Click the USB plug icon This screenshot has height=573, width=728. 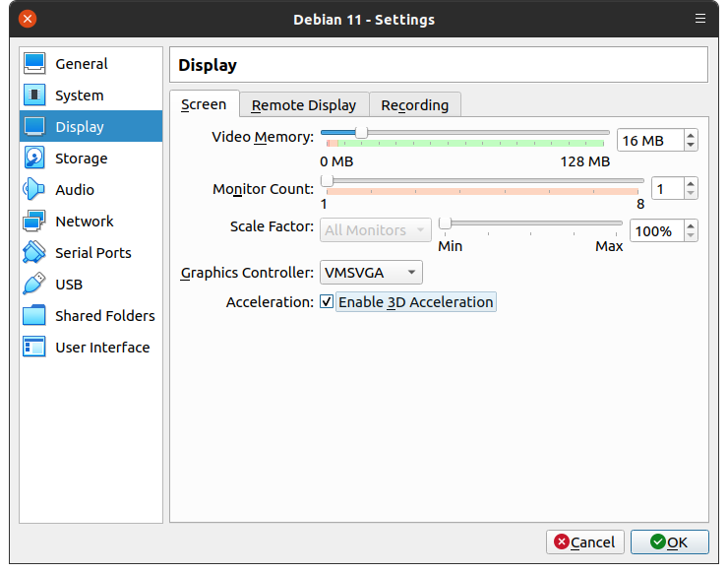point(34,285)
